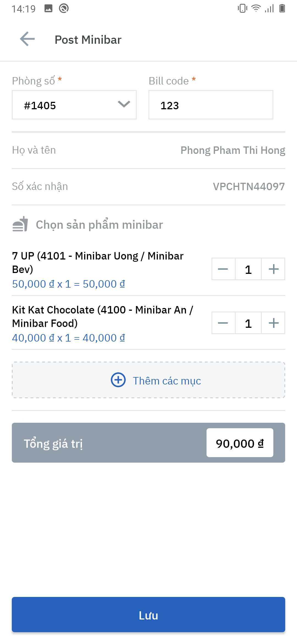
Task: Click the Bill code input field
Action: pos(211,105)
